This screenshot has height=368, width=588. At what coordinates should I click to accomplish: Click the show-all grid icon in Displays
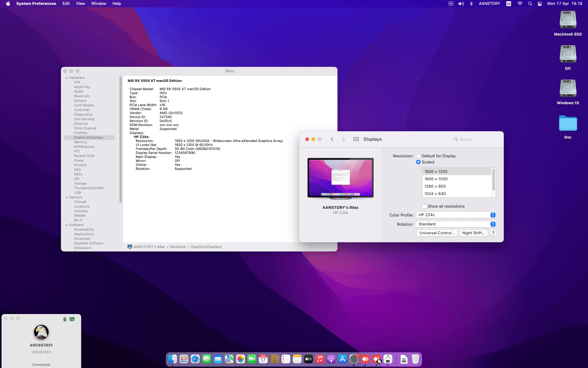(x=356, y=139)
